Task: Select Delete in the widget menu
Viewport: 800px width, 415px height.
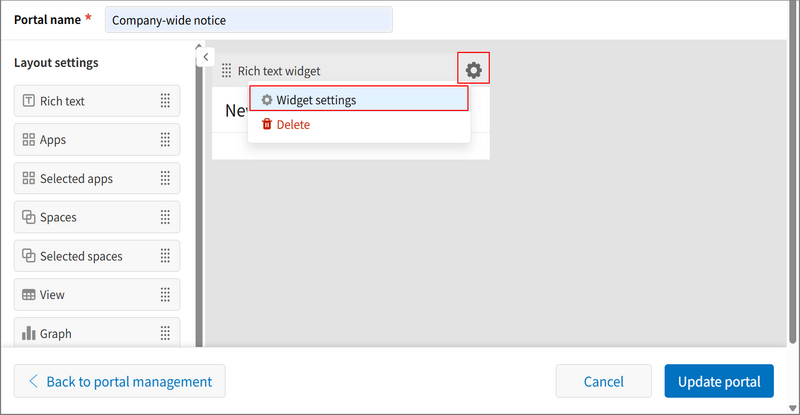Action: click(293, 125)
